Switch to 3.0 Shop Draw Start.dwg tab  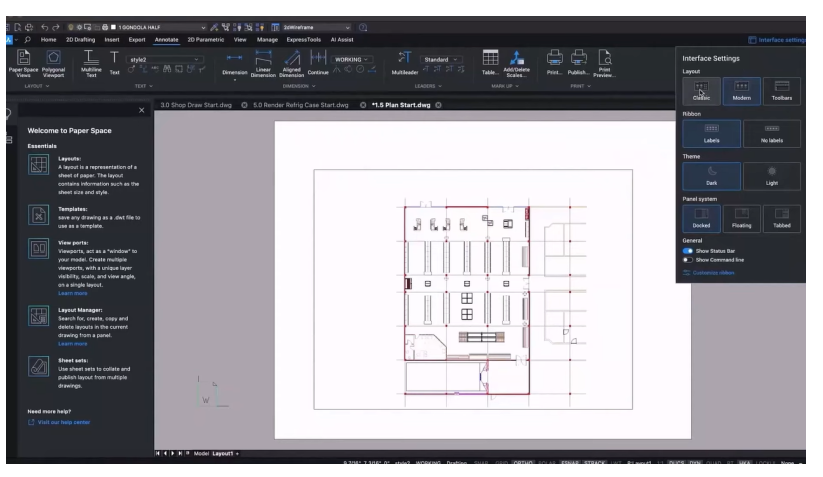point(197,106)
